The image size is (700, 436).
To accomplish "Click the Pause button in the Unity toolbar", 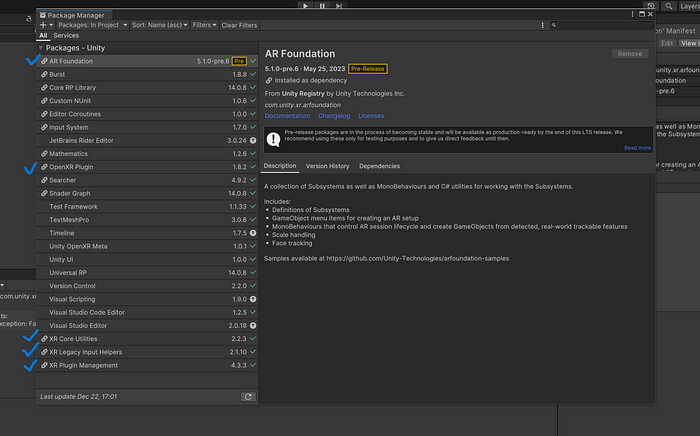I will [x=322, y=5].
